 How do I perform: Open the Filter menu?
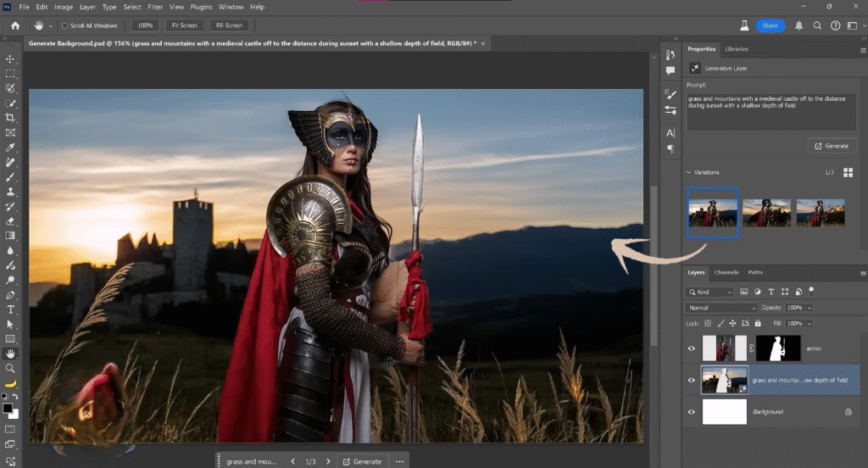tap(155, 7)
